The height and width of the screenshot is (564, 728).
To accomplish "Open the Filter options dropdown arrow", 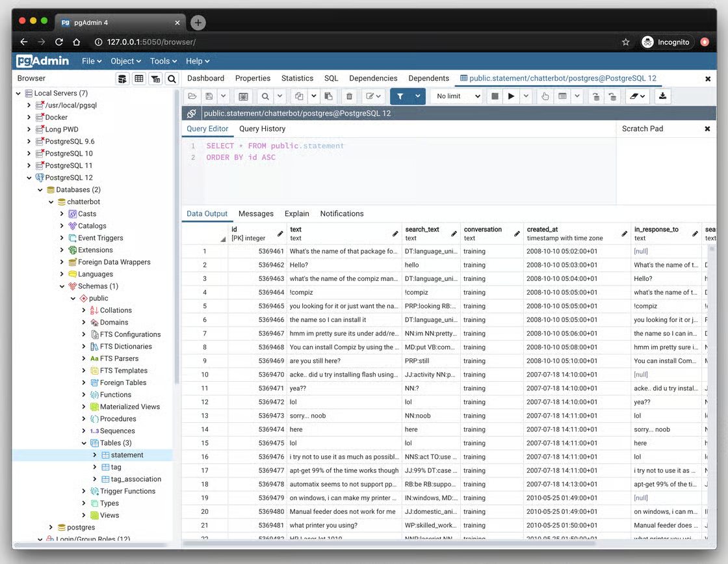I will tap(418, 96).
